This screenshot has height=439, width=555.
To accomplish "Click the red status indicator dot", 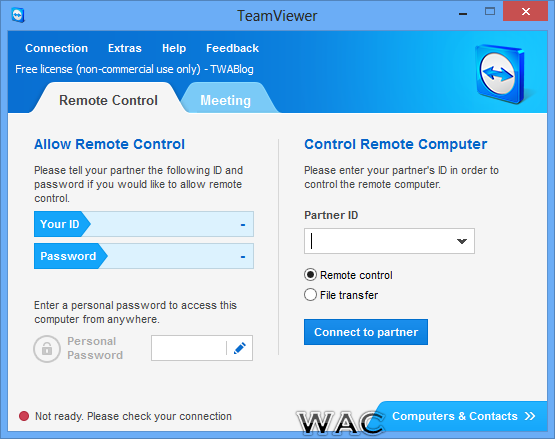I will point(24,416).
